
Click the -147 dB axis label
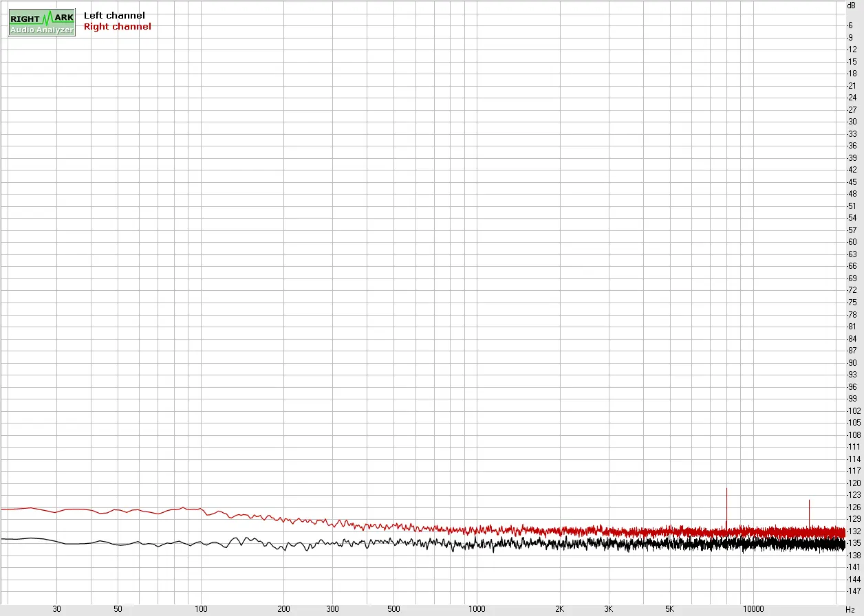(852, 591)
